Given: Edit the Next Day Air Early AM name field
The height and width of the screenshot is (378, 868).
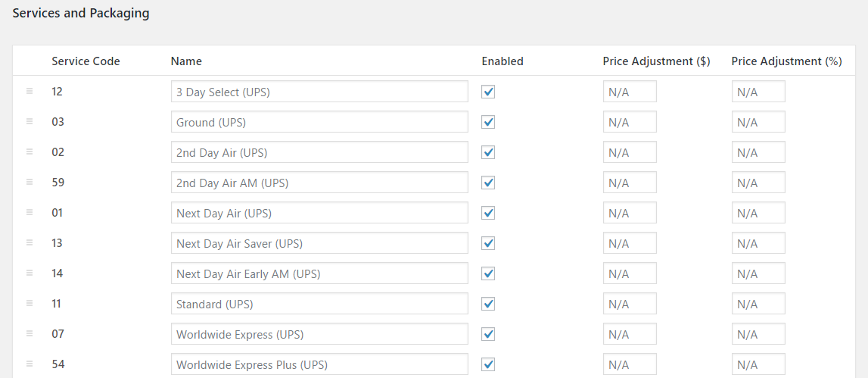Looking at the screenshot, I should [x=319, y=273].
